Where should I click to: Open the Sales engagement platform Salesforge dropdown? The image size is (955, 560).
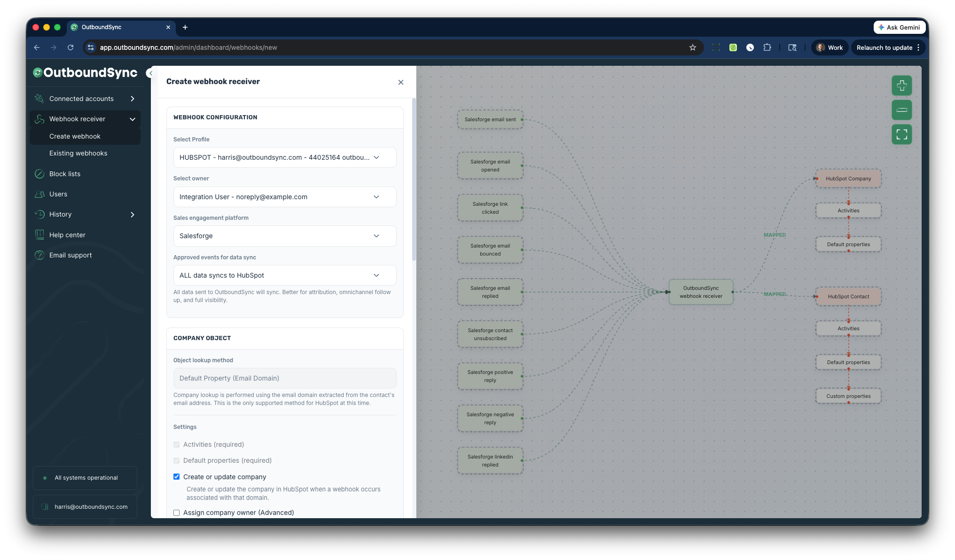click(284, 236)
